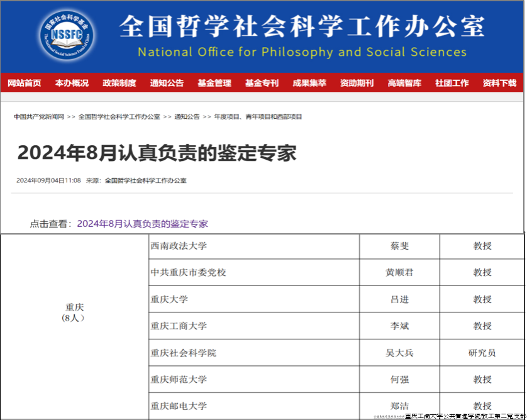Open 高端智库 navigation item
Viewport: 527px width, 420px height.
pyautogui.click(x=404, y=83)
